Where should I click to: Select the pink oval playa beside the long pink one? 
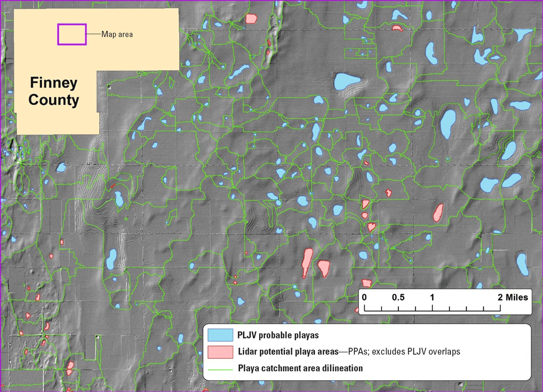coord(324,268)
